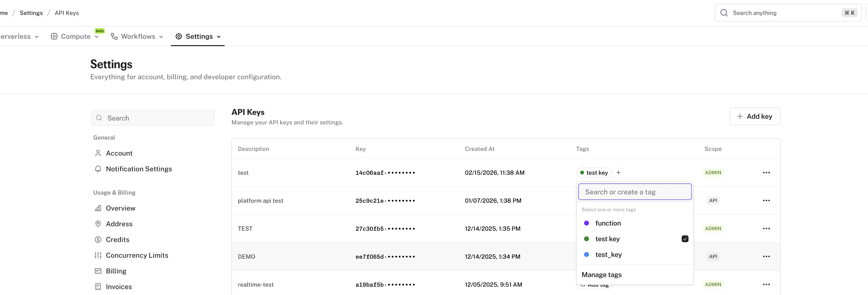Uncheck the test key tag checkbox
Viewport: 868px width, 295px height.
coord(685,239)
